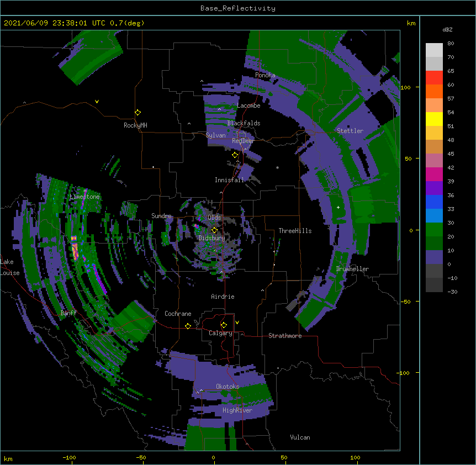The image size is (476, 465).
Task: Click the yellow station marker near RockyMH
Action: pos(138,113)
